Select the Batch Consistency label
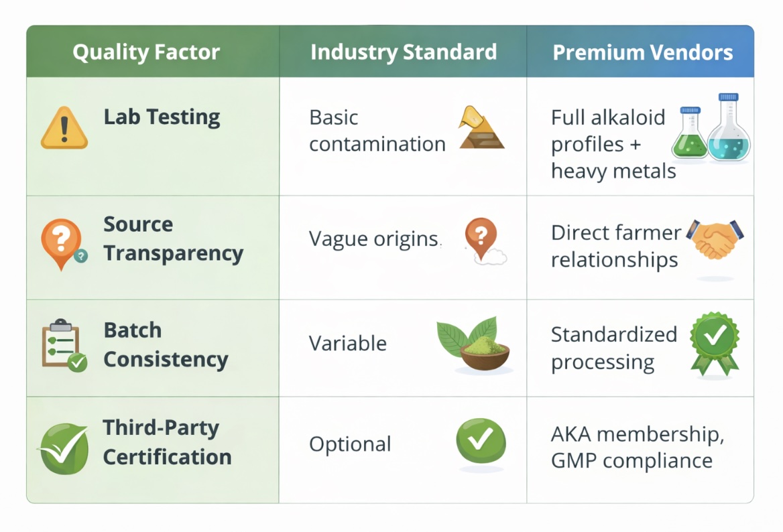The height and width of the screenshot is (532, 783). point(166,345)
